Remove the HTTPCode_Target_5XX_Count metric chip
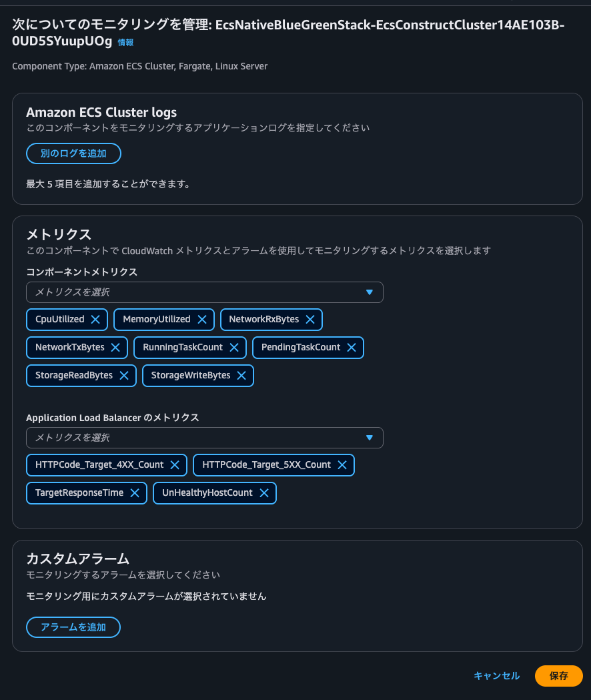 coord(342,465)
